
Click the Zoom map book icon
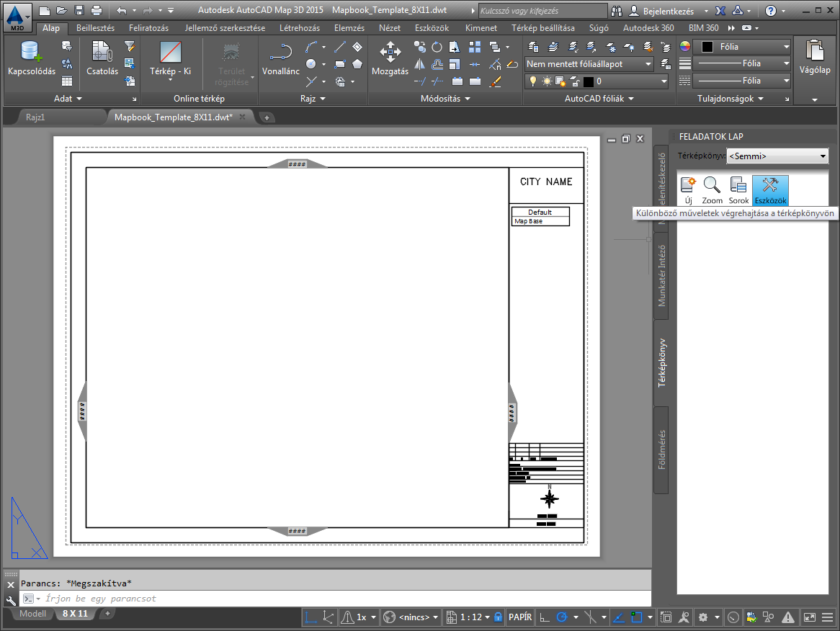pos(712,190)
